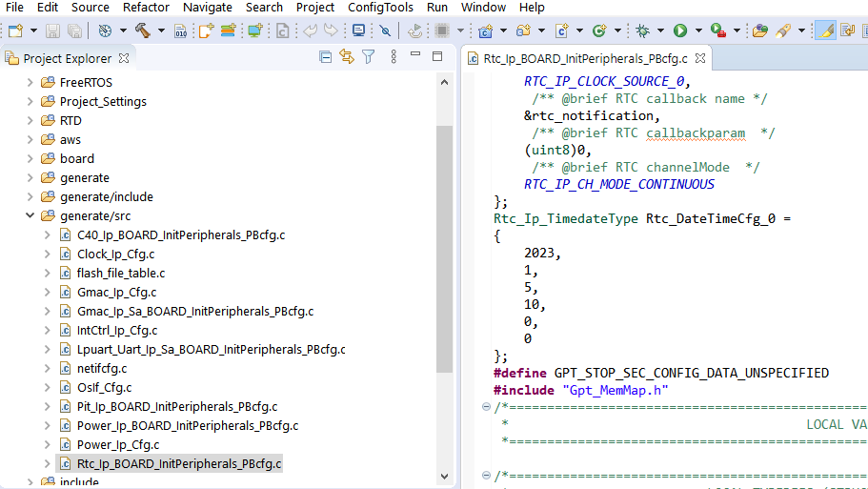The width and height of the screenshot is (868, 489).
Task: Click the Project Explorer vertical scrollbar
Action: tap(444, 248)
